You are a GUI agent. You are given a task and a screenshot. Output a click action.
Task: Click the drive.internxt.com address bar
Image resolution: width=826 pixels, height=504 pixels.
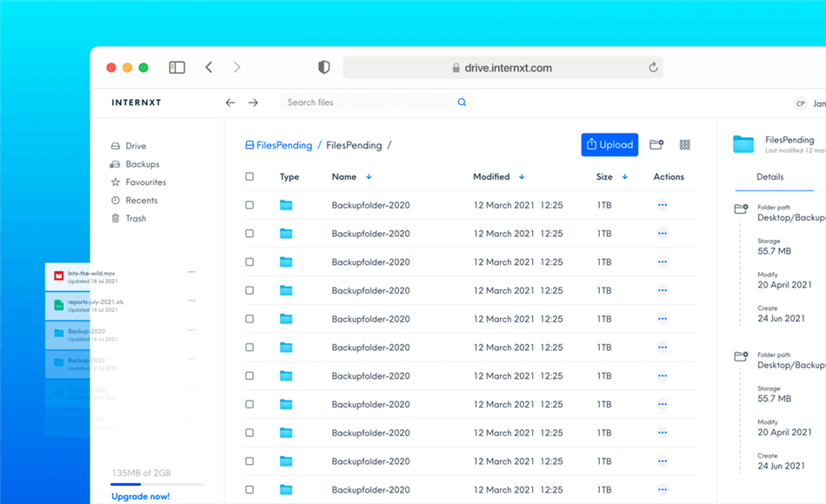(503, 68)
